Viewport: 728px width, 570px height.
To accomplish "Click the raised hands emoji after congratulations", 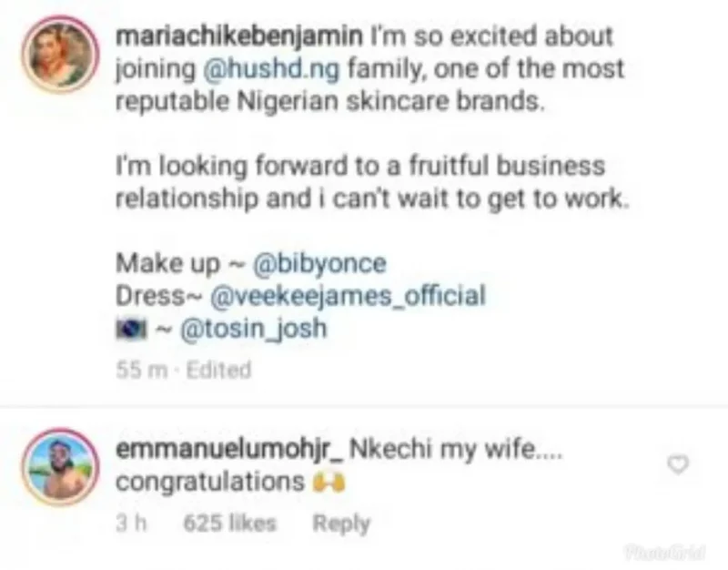I will 323,483.
